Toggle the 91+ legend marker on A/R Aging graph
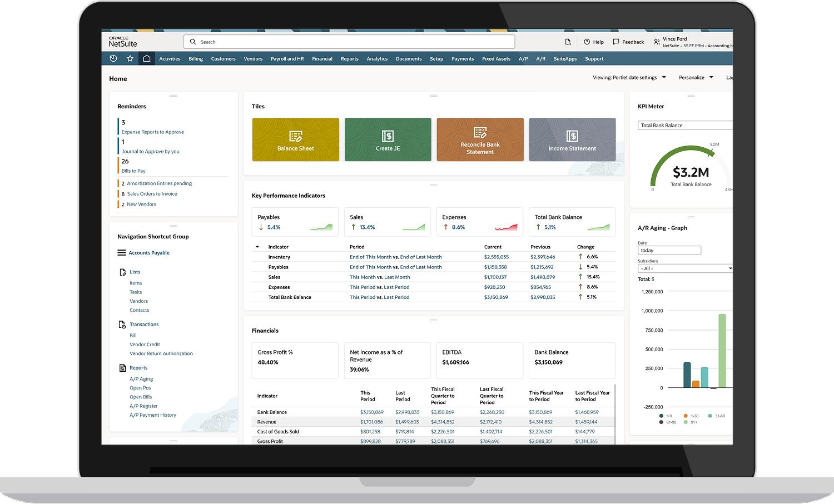The height and width of the screenshot is (504, 834). click(685, 422)
